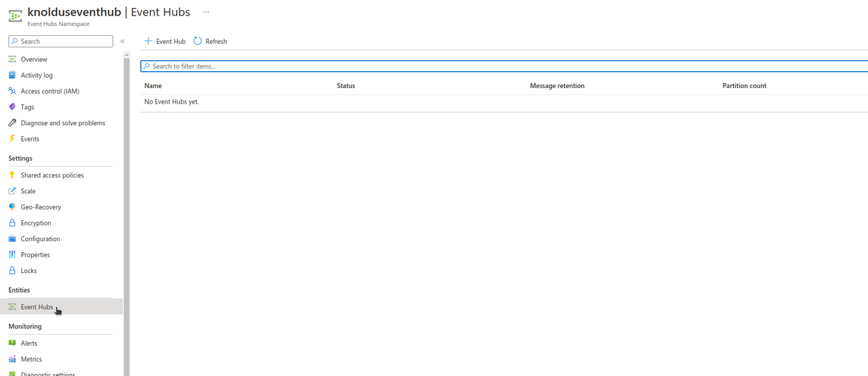
Task: Open Alerts under Monitoring
Action: (x=29, y=343)
